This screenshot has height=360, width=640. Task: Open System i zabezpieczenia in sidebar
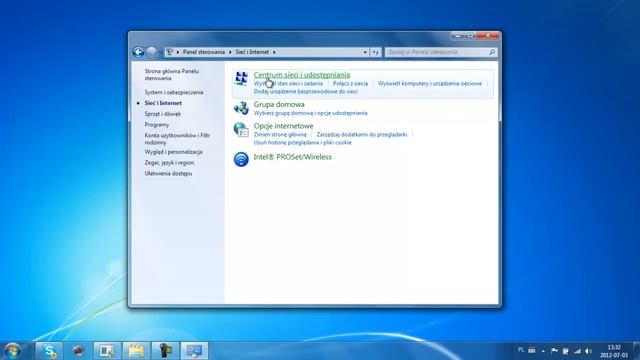174,92
